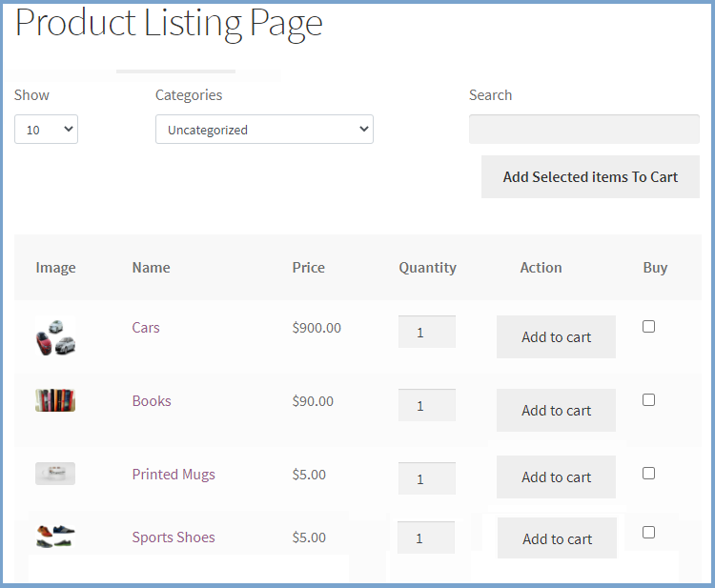715x588 pixels.
Task: Click the Search input field
Action: pos(583,130)
